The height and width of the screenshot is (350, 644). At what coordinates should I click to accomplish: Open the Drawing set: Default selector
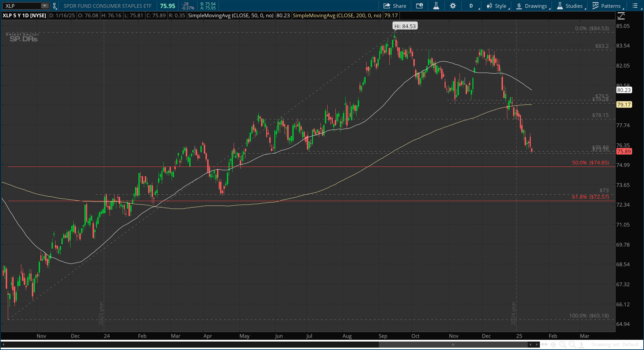point(615,345)
